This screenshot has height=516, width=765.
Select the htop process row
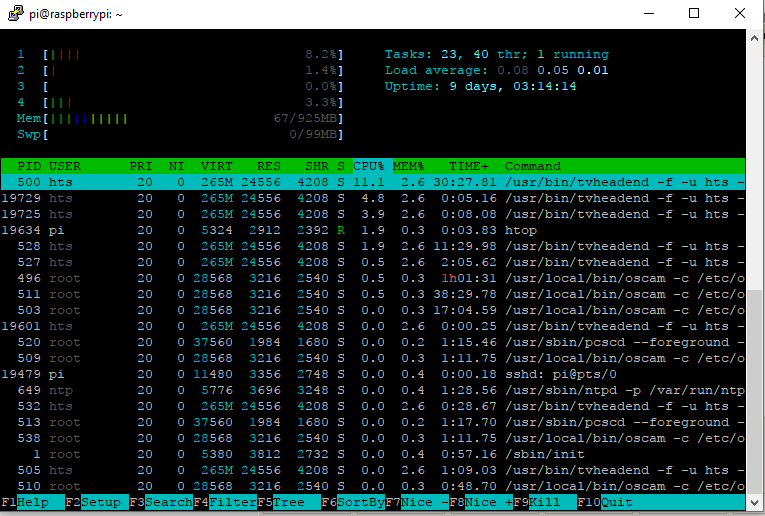(x=373, y=230)
